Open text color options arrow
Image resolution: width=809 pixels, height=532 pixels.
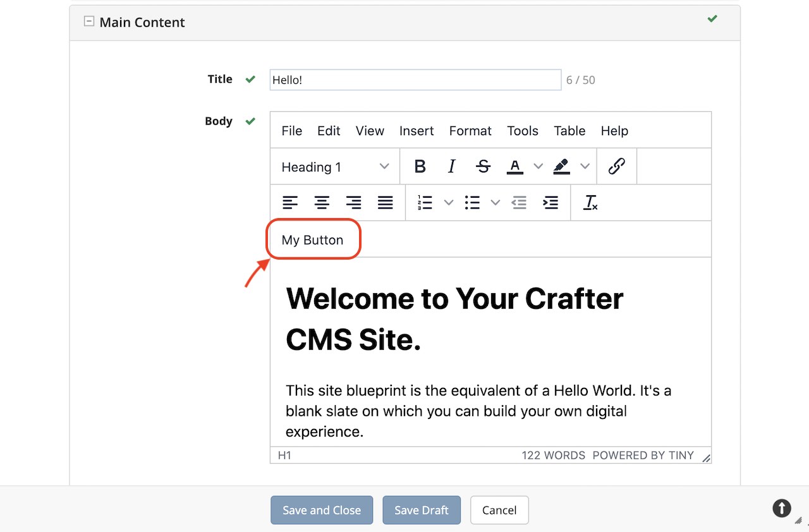538,167
